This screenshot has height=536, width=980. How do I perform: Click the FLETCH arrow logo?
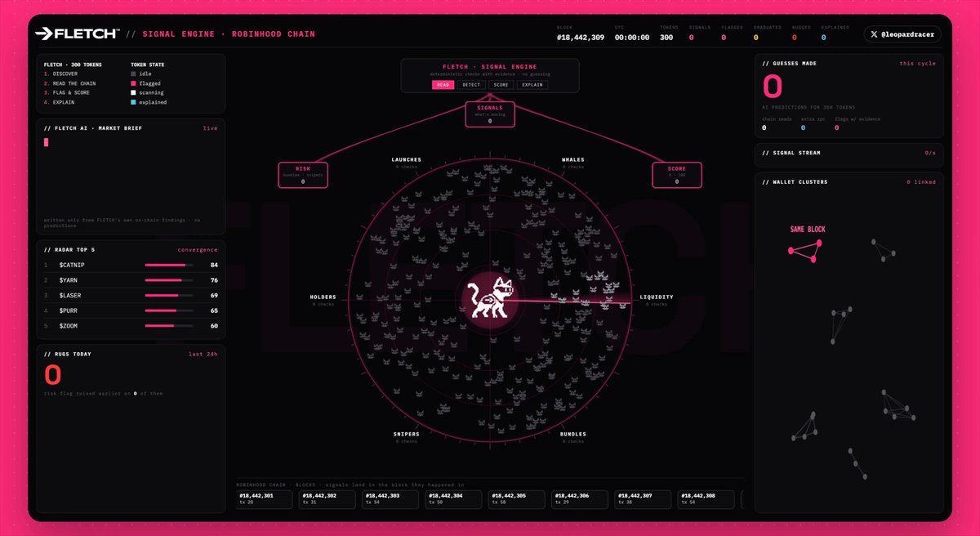click(78, 33)
